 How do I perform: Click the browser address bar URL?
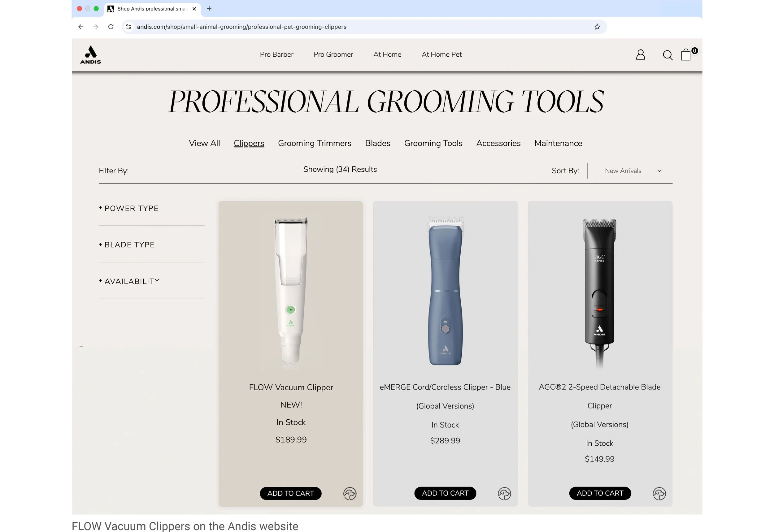(241, 27)
